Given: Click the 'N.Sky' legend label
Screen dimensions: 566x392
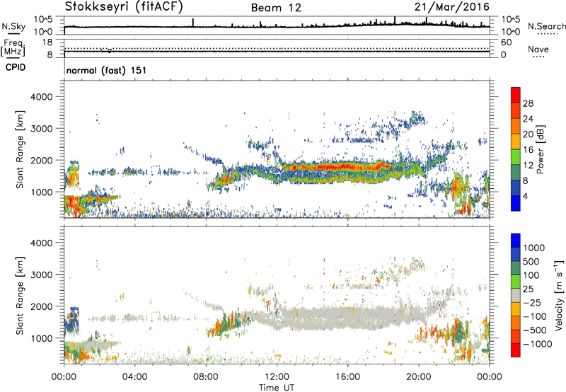Looking at the screenshot, I should point(13,26).
